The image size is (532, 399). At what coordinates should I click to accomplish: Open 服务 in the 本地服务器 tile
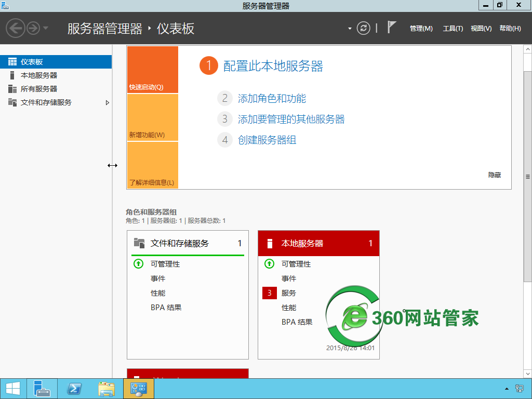[x=289, y=293]
